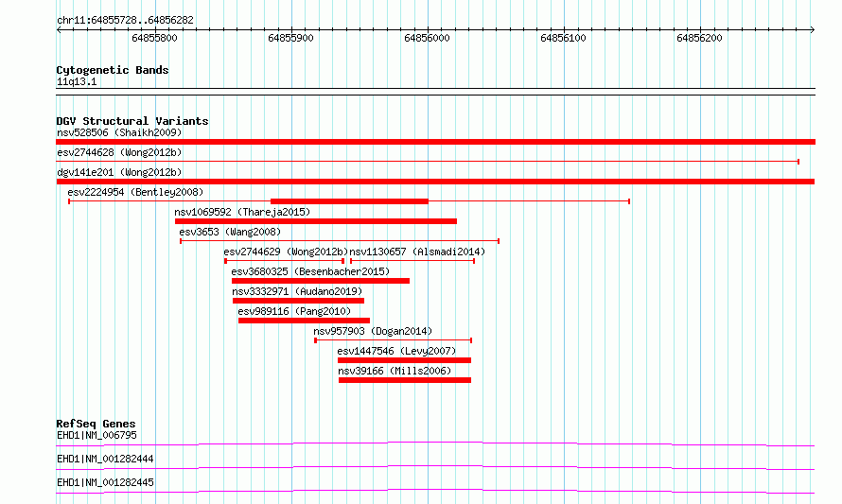Select the red bar under esv3680325
Image resolution: width=842 pixels, height=504 pixels.
(321, 281)
